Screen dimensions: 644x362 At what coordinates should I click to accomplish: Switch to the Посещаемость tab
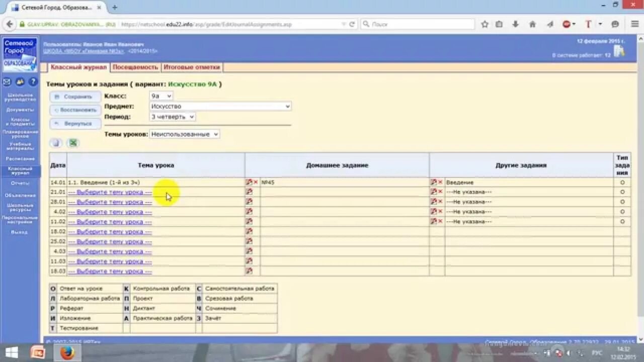pyautogui.click(x=135, y=67)
